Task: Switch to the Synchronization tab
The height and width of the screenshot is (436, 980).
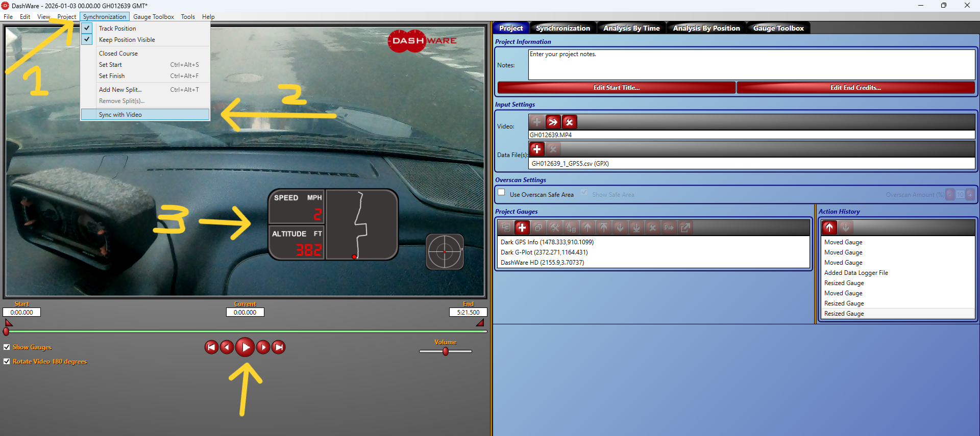Action: pyautogui.click(x=563, y=28)
